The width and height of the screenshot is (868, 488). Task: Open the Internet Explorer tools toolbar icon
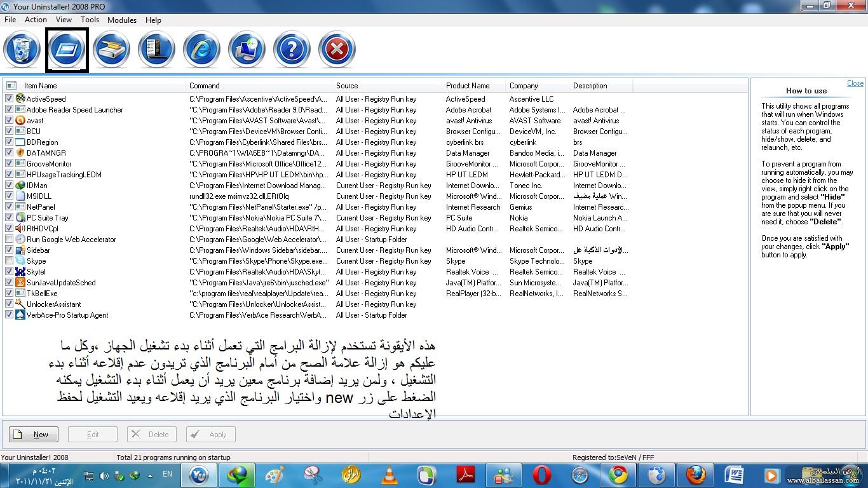pyautogui.click(x=201, y=50)
